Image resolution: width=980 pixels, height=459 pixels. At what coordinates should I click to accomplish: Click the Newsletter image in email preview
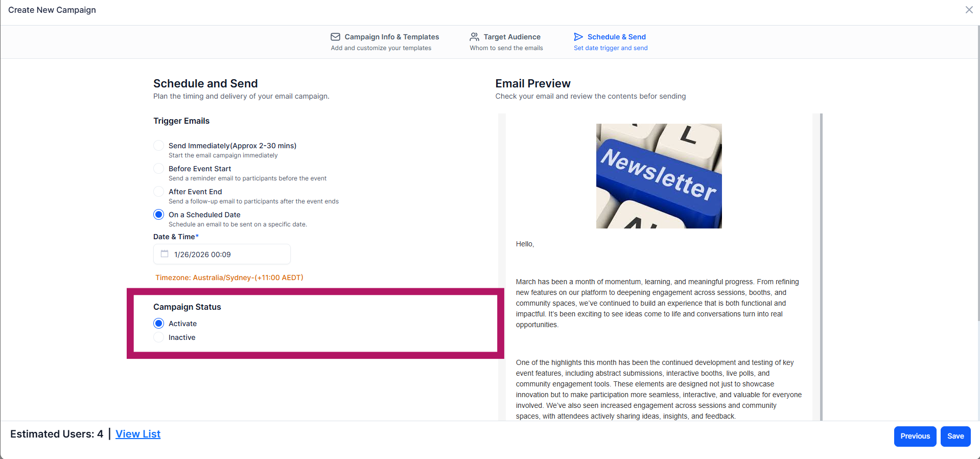pyautogui.click(x=659, y=176)
